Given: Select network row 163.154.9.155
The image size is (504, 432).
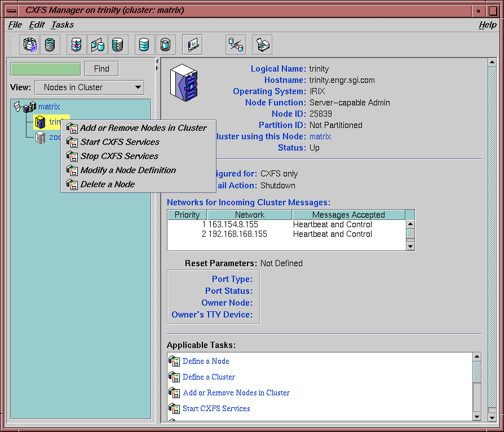Looking at the screenshot, I should coord(287,224).
